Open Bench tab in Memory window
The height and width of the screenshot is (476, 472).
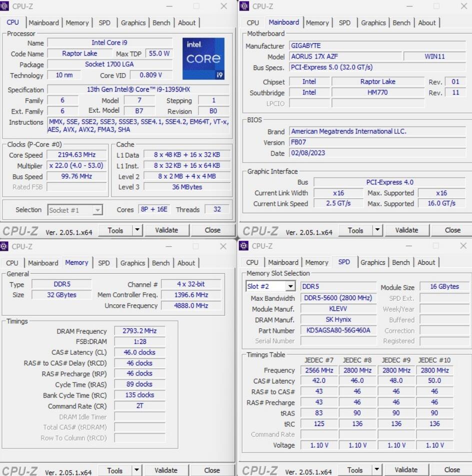[x=161, y=263]
